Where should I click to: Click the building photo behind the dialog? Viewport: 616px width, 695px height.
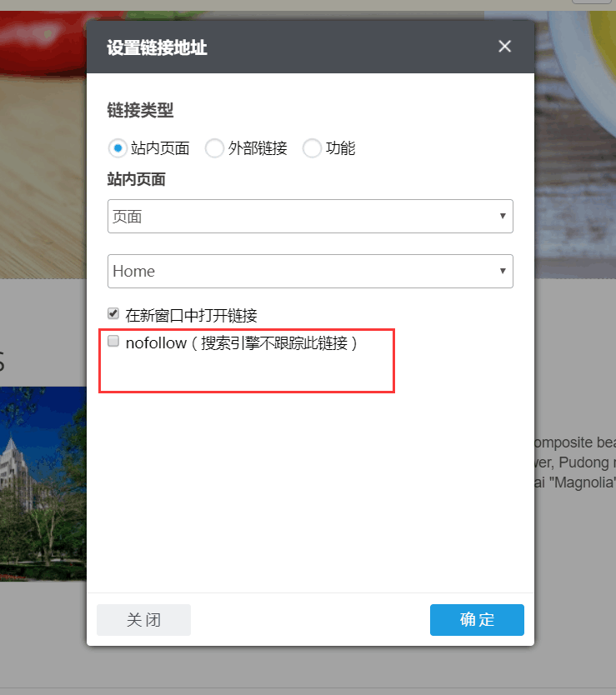42,483
